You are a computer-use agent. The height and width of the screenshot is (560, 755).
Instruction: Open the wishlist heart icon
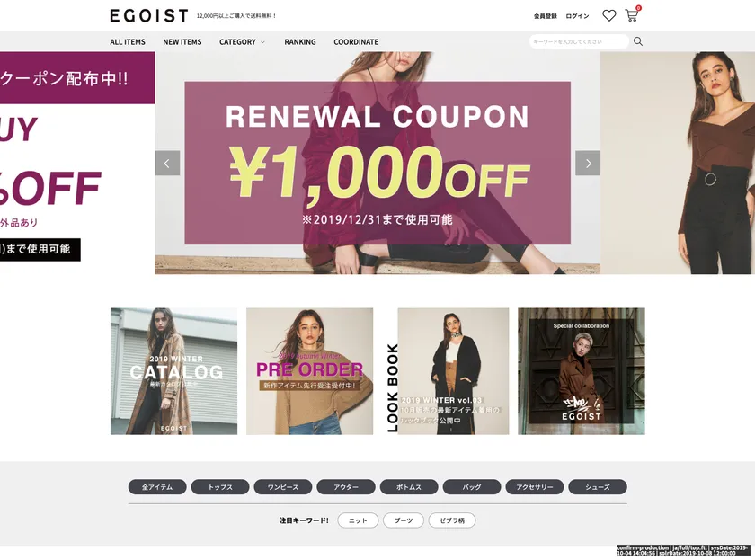609,15
